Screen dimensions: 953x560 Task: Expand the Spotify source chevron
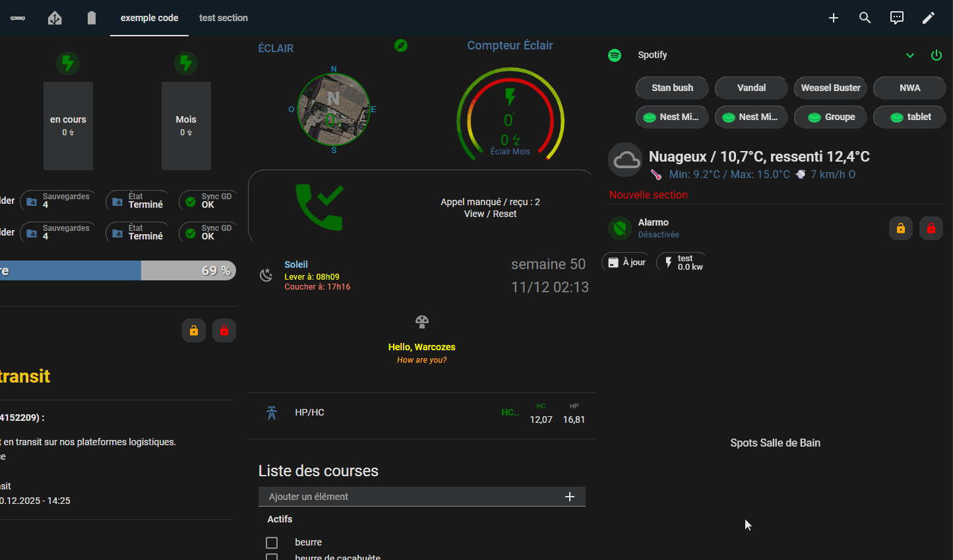[x=909, y=55]
